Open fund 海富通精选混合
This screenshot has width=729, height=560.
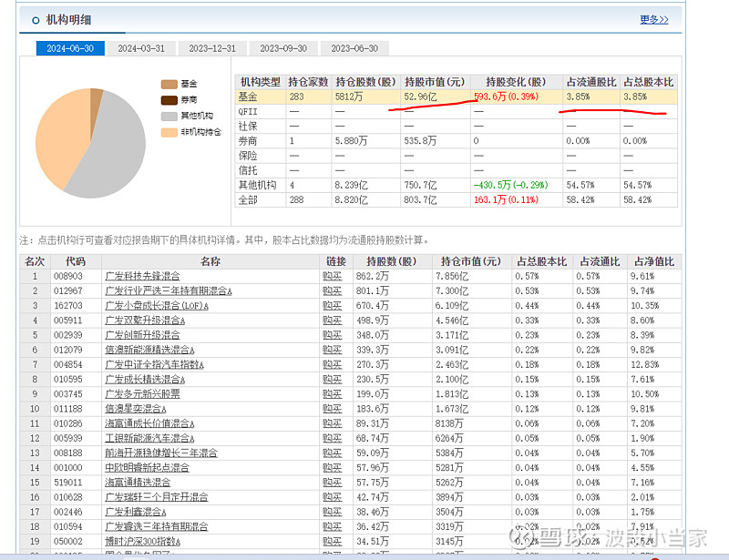(x=139, y=483)
